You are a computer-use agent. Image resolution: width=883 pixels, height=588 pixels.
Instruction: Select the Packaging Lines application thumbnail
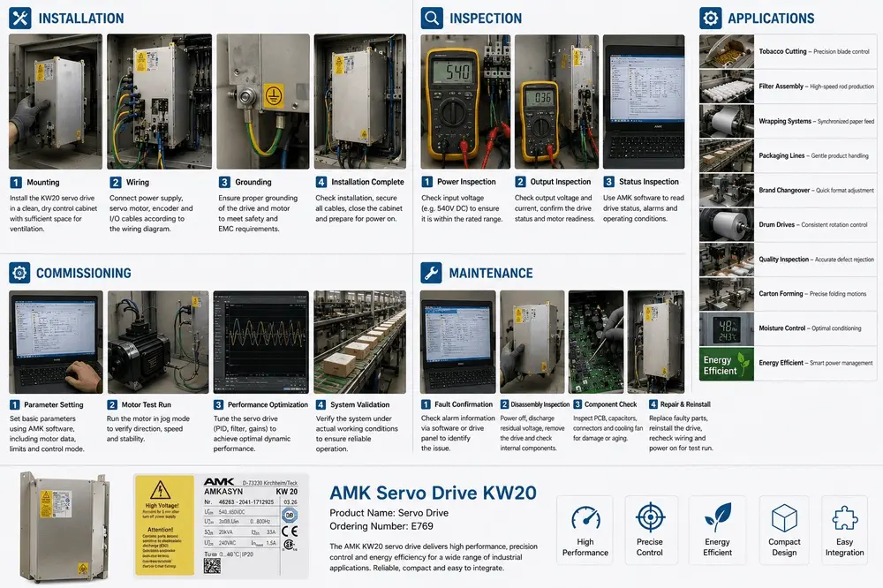727,155
